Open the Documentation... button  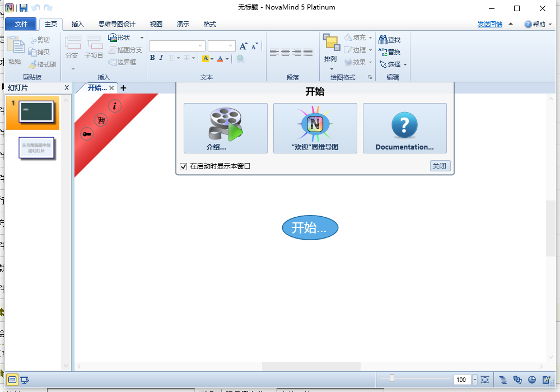click(405, 128)
